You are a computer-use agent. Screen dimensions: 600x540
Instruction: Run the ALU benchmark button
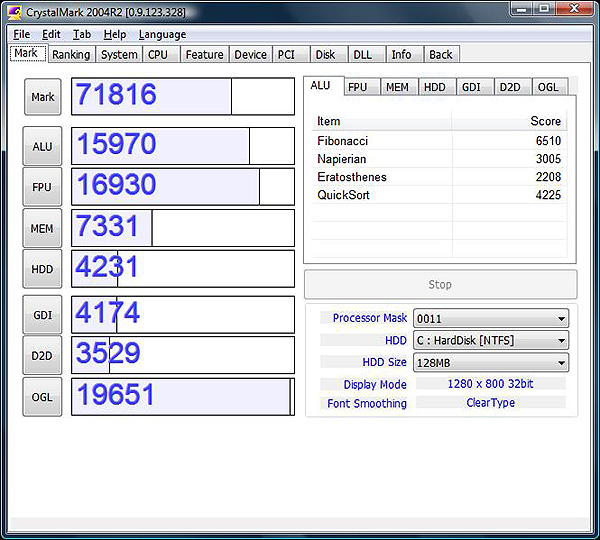point(42,146)
